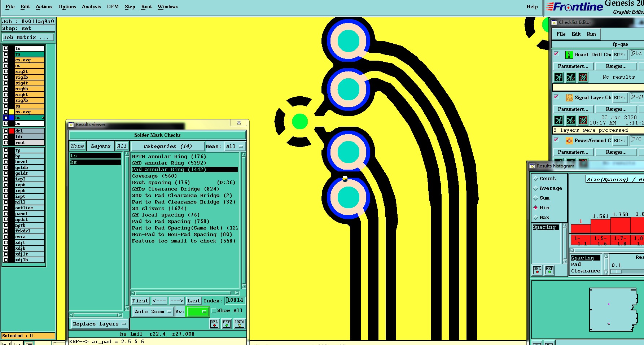Open the Replace layers dropdown
This screenshot has width=644, height=345.
click(x=99, y=324)
